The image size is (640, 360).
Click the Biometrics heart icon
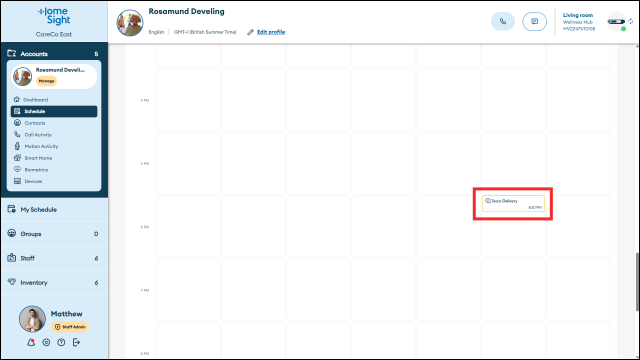coord(17,169)
